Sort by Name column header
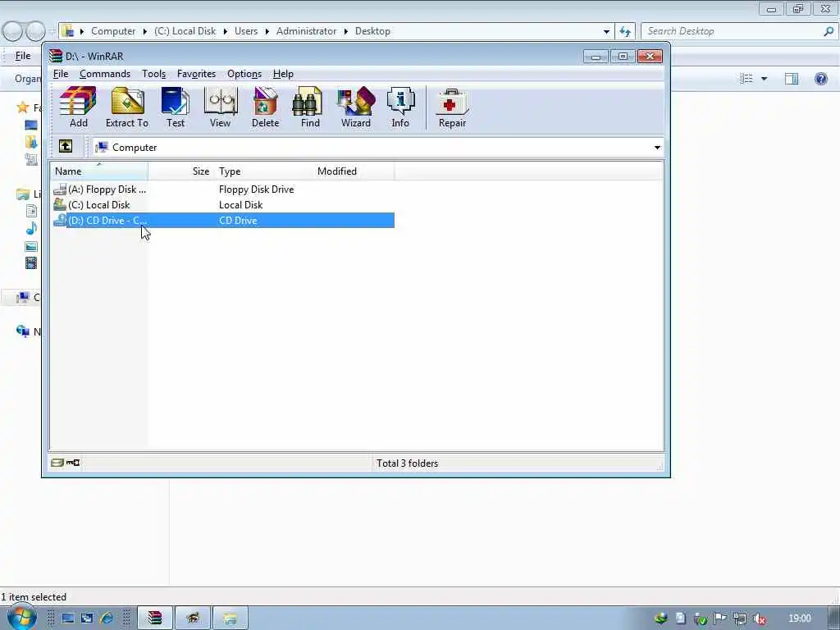Screen dimensions: 840x630 (x=99, y=171)
